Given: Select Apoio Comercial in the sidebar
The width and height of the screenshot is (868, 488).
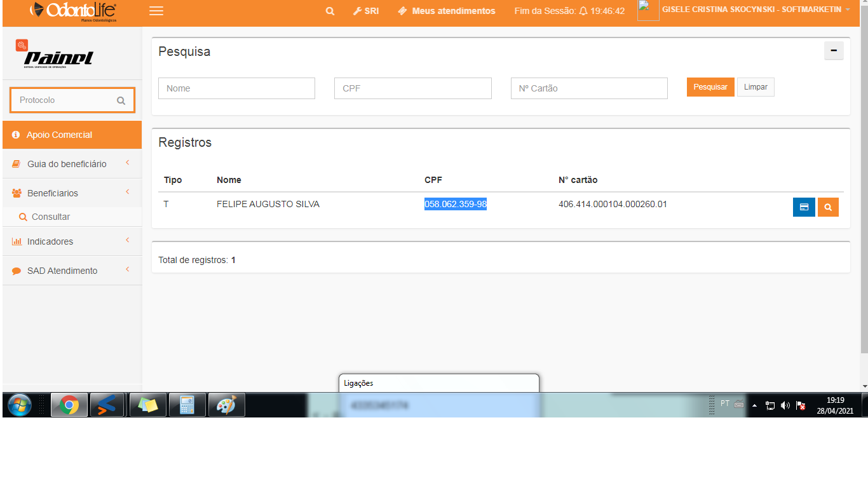Looking at the screenshot, I should pos(59,135).
